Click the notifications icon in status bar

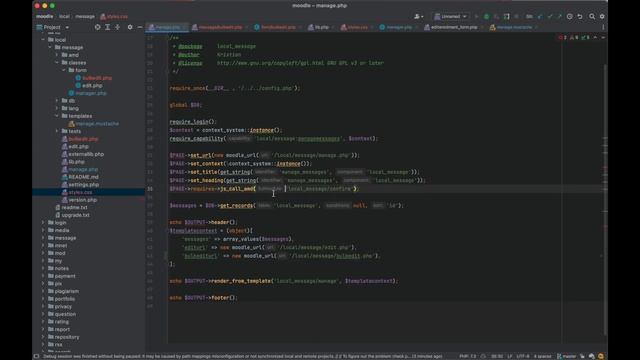pyautogui.click(x=601, y=356)
